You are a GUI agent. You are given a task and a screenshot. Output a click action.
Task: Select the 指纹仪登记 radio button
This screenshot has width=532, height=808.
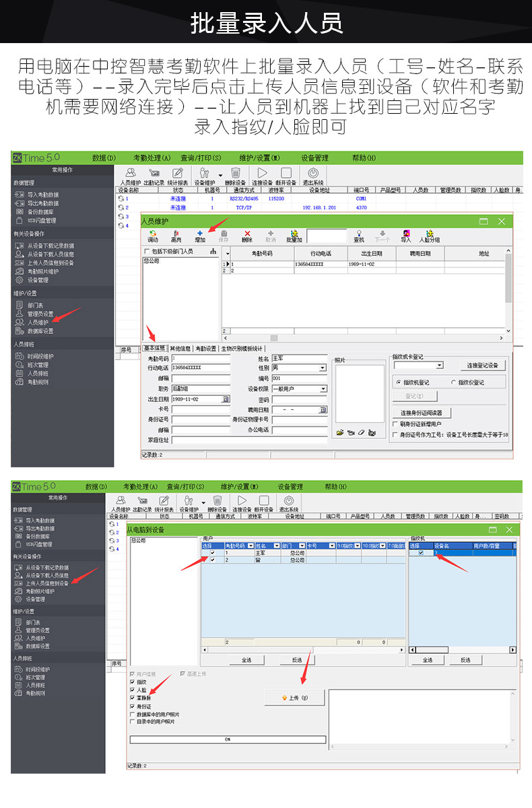(x=453, y=382)
